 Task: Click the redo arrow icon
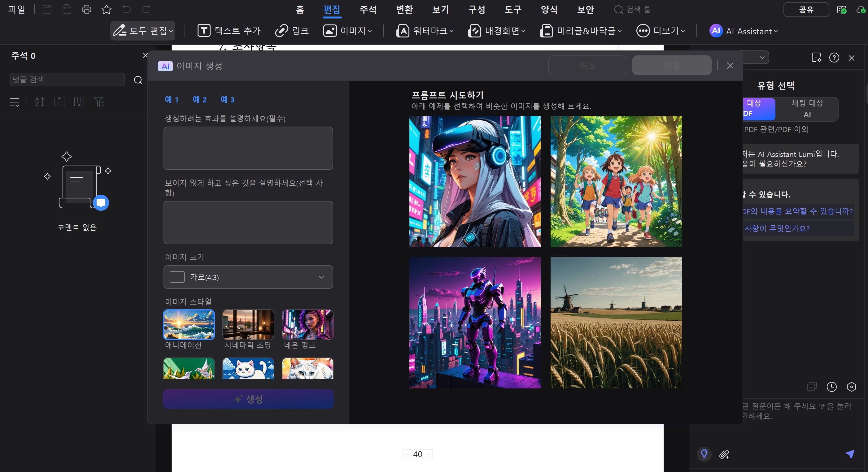pyautogui.click(x=146, y=9)
